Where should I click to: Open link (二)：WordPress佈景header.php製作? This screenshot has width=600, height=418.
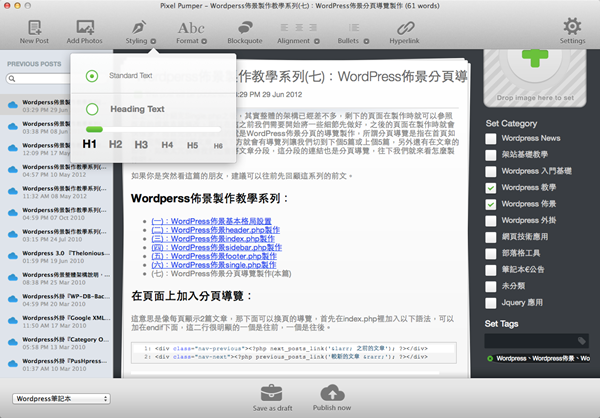tap(215, 230)
